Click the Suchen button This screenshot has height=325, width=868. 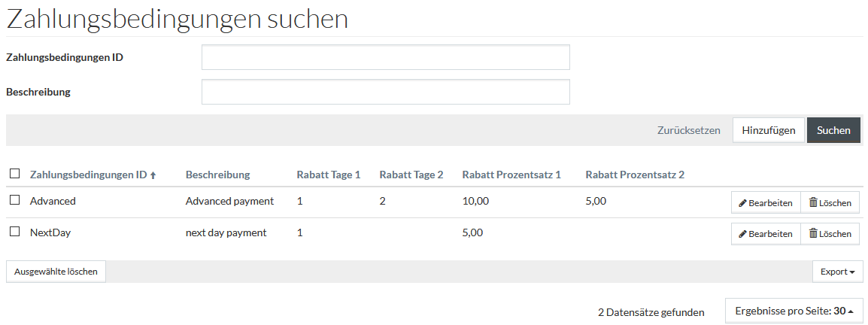833,130
